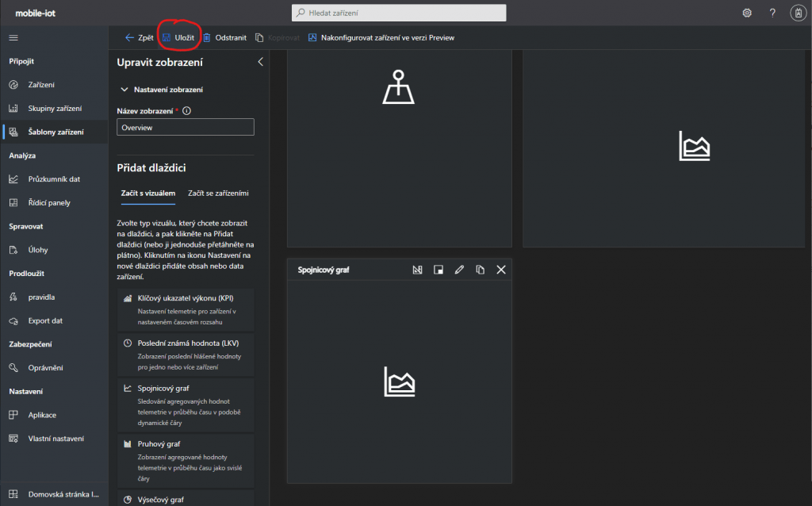Copy the Spojnicový graf tile
The width and height of the screenshot is (812, 506).
(480, 270)
